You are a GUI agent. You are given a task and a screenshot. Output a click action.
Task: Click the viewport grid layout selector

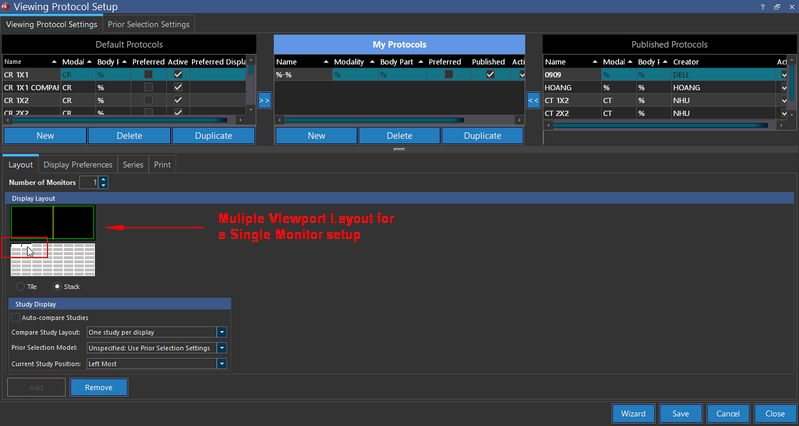click(x=52, y=259)
